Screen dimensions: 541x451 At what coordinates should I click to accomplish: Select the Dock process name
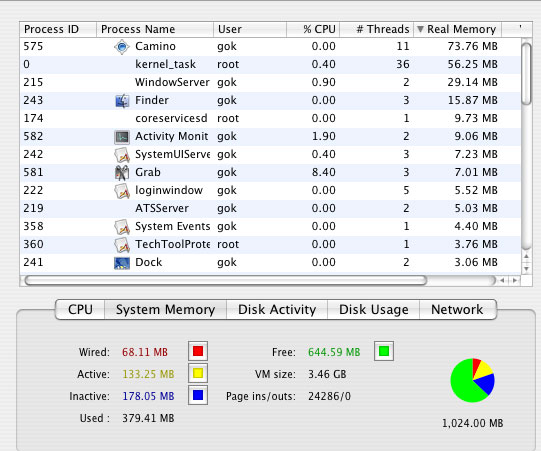pos(148,263)
